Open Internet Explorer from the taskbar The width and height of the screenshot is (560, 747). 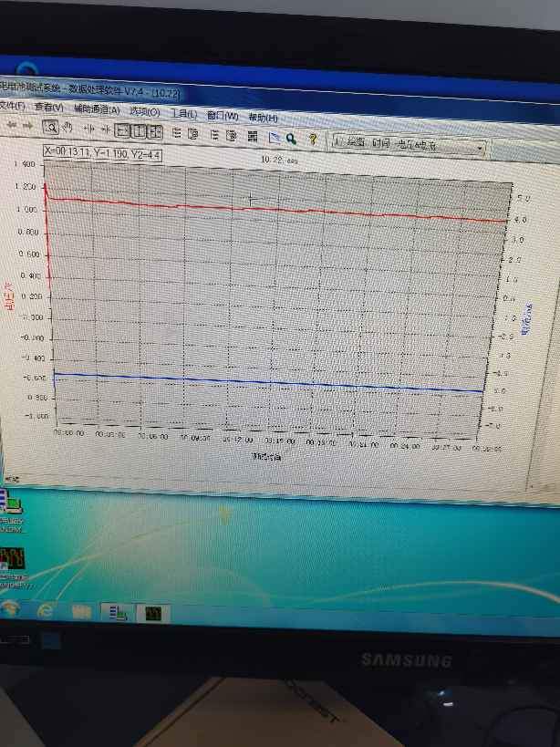(x=44, y=609)
